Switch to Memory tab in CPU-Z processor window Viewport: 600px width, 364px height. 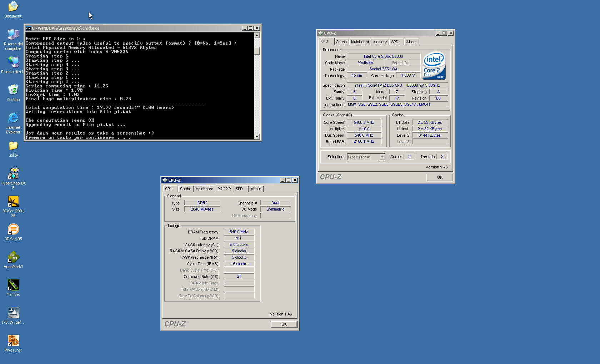click(380, 42)
